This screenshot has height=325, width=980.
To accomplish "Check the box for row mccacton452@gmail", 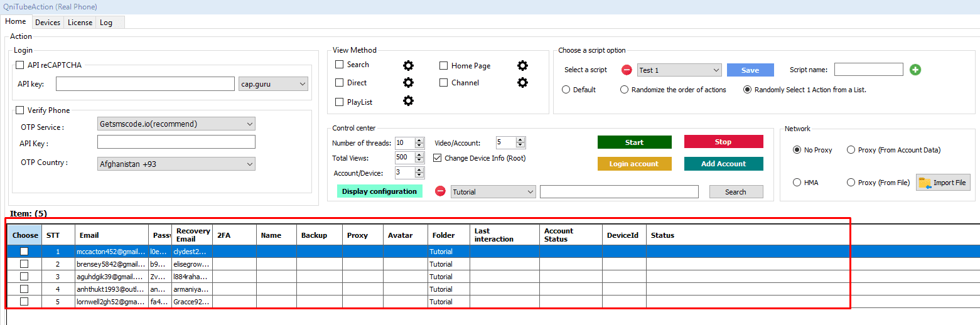I will [24, 251].
